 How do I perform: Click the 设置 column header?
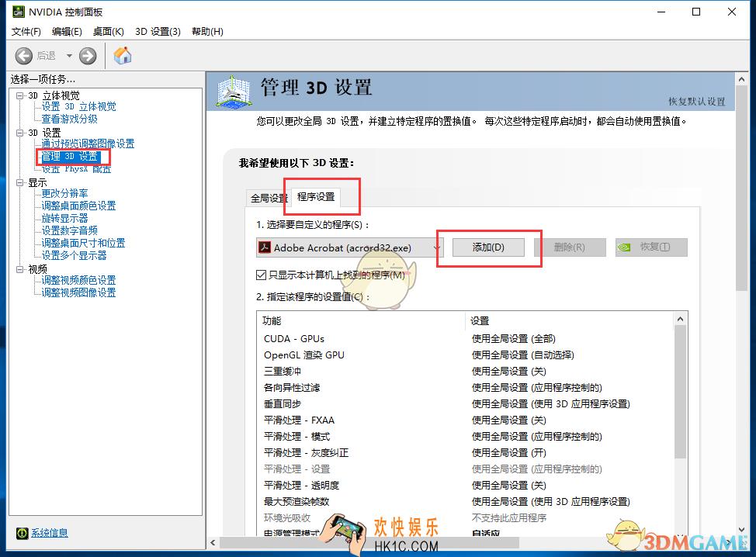point(570,321)
